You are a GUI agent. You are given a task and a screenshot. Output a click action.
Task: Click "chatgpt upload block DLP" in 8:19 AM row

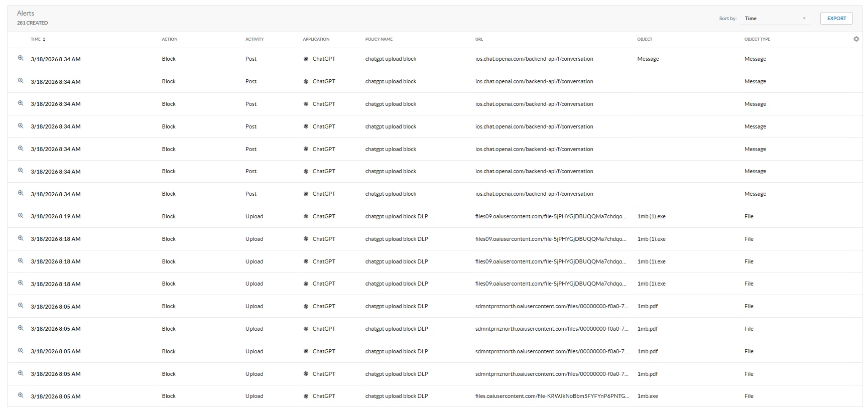397,216
